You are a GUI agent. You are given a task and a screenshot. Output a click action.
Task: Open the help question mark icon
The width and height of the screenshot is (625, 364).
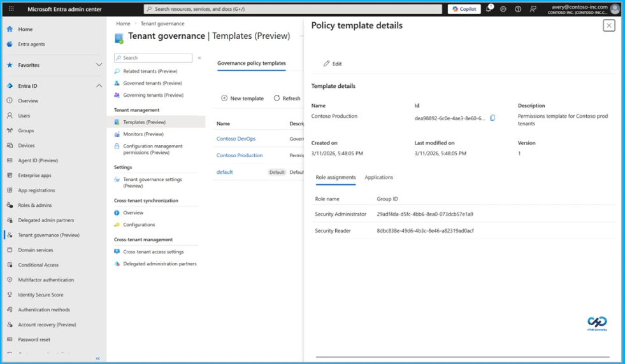click(x=518, y=9)
